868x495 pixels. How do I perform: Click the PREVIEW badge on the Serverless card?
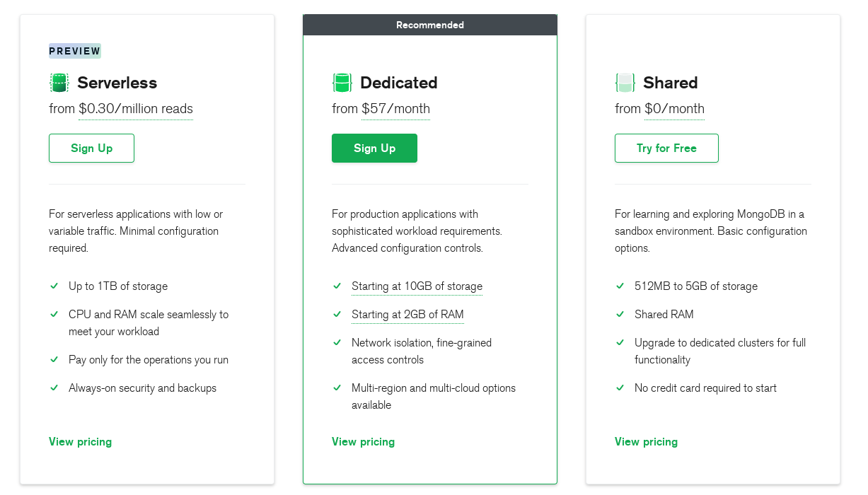coord(75,51)
